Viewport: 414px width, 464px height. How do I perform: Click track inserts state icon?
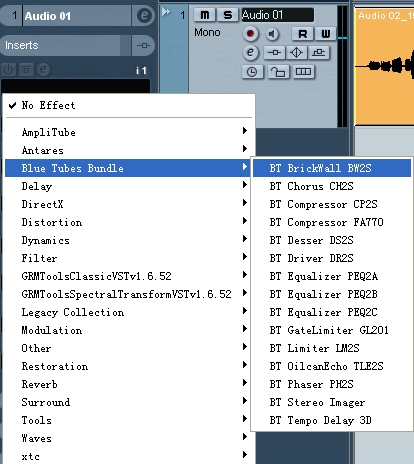(x=274, y=53)
